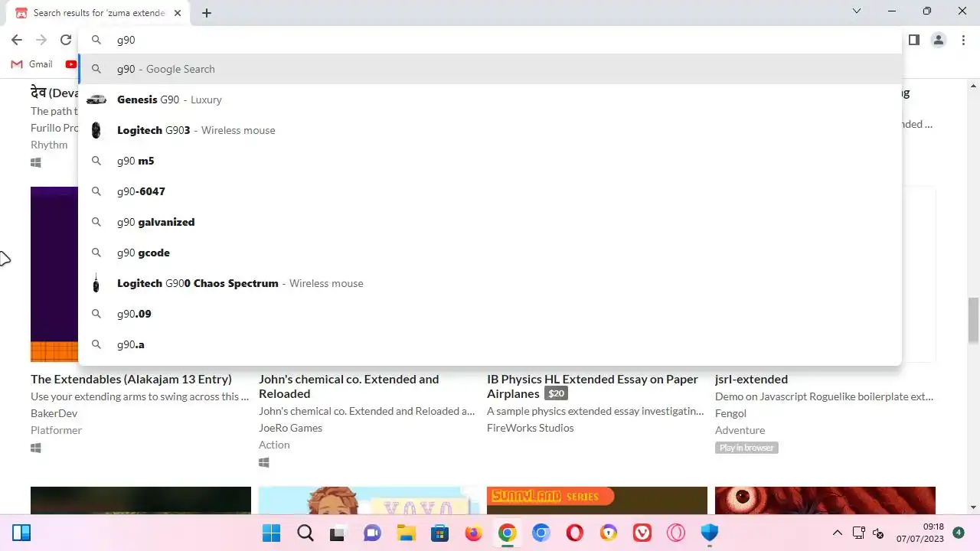The image size is (980, 551).
Task: Open Windows Security shield on the taskbar
Action: [709, 533]
